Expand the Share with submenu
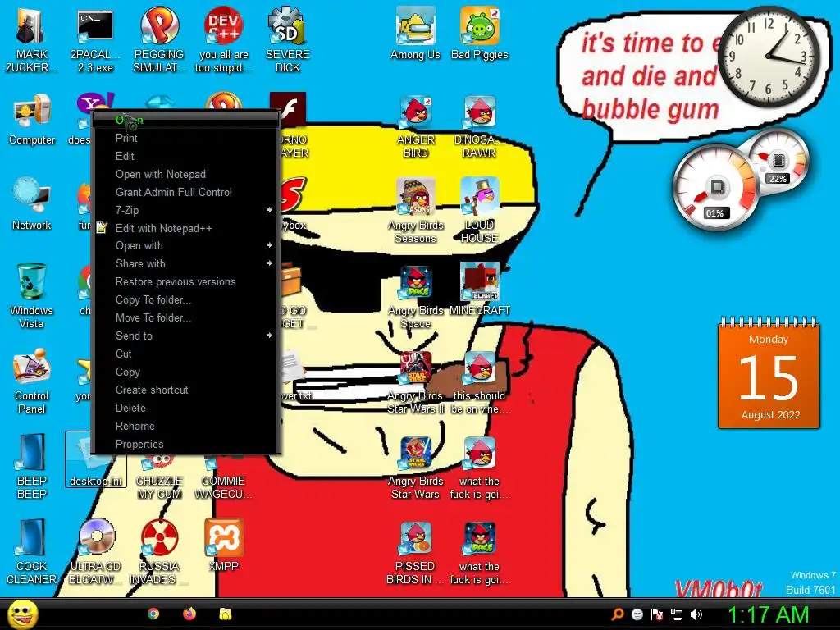 pyautogui.click(x=185, y=263)
